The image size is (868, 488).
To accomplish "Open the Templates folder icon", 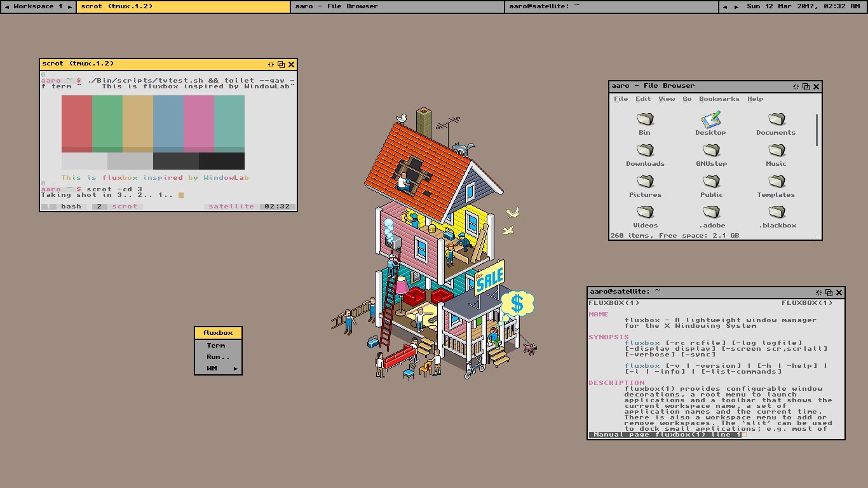I will point(776,182).
